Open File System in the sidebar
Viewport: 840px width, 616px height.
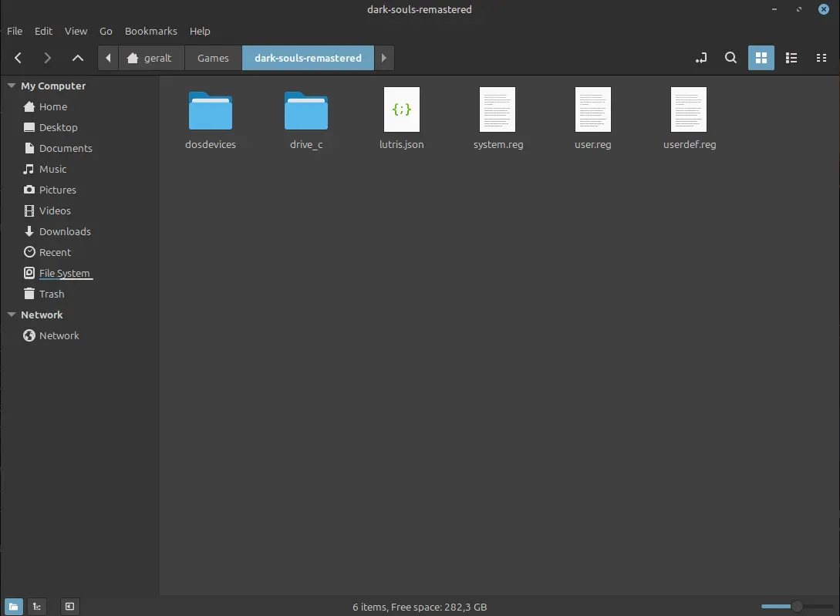(x=64, y=273)
